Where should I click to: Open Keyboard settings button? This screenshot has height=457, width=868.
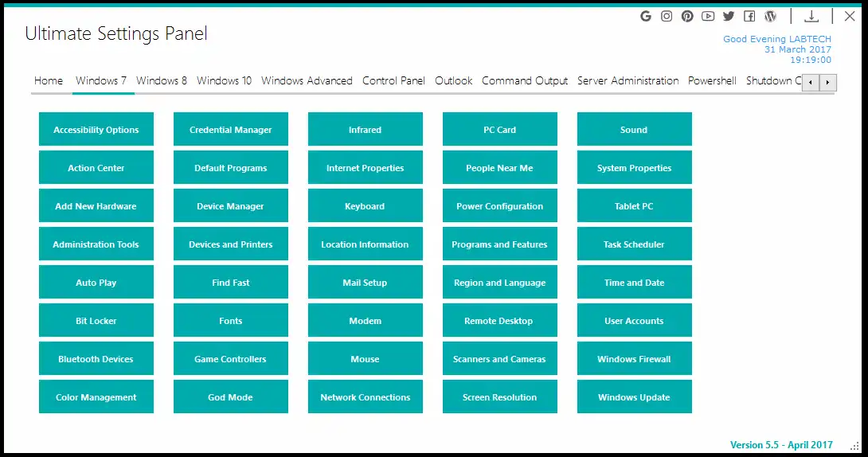click(x=366, y=206)
